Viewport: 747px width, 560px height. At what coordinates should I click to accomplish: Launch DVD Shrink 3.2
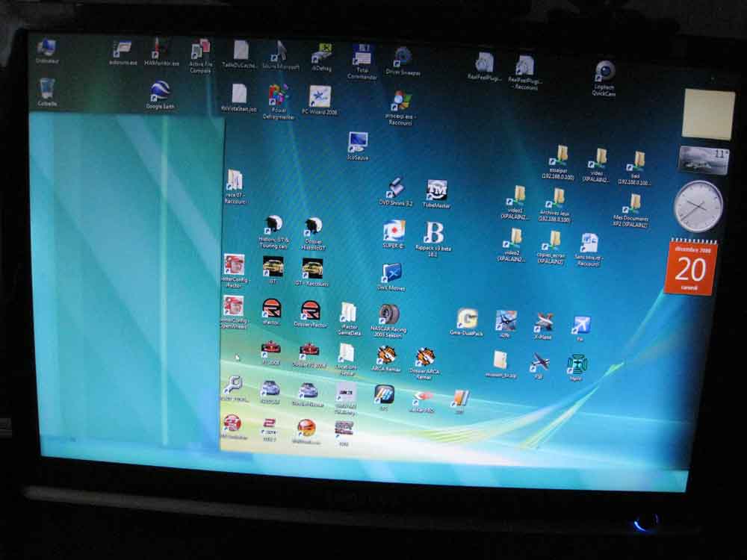[x=395, y=192]
